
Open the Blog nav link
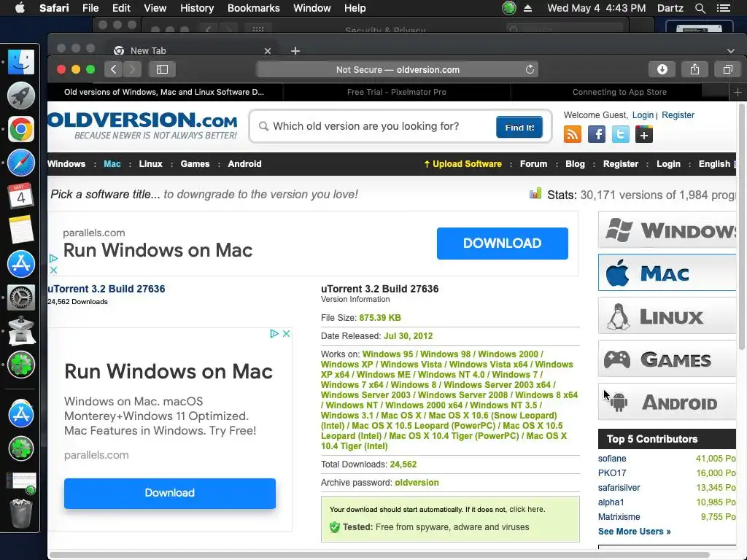575,164
